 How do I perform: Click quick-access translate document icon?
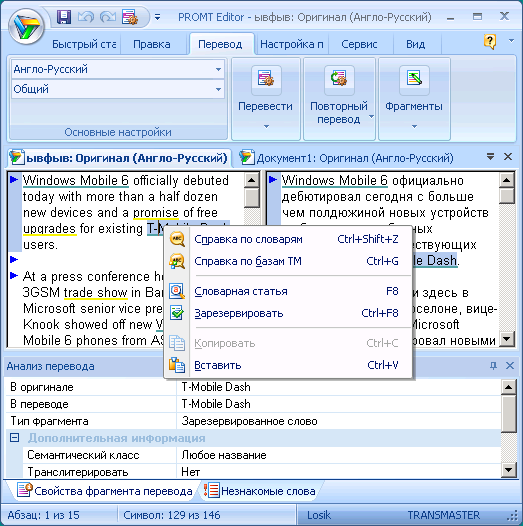tap(130, 17)
